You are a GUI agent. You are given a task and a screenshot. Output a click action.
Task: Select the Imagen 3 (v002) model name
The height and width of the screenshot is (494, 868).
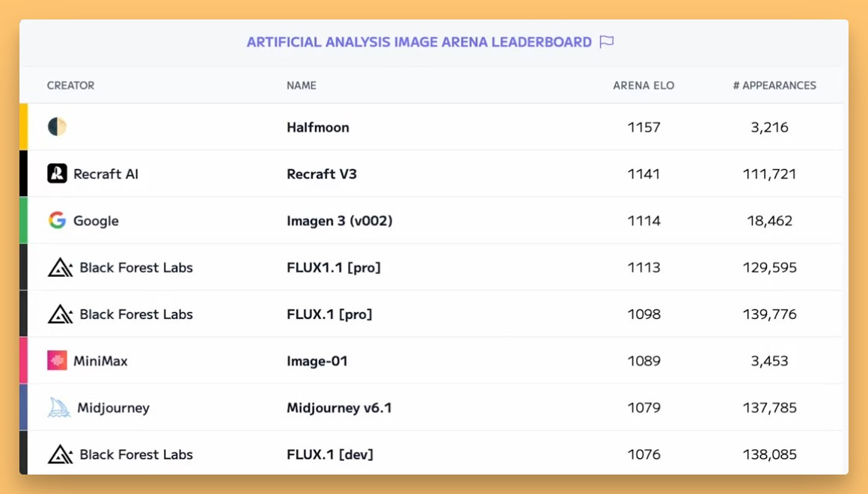[x=339, y=221]
